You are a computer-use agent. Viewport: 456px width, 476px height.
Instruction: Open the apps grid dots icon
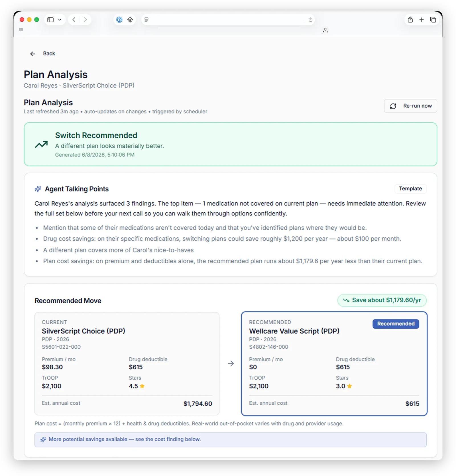(21, 30)
